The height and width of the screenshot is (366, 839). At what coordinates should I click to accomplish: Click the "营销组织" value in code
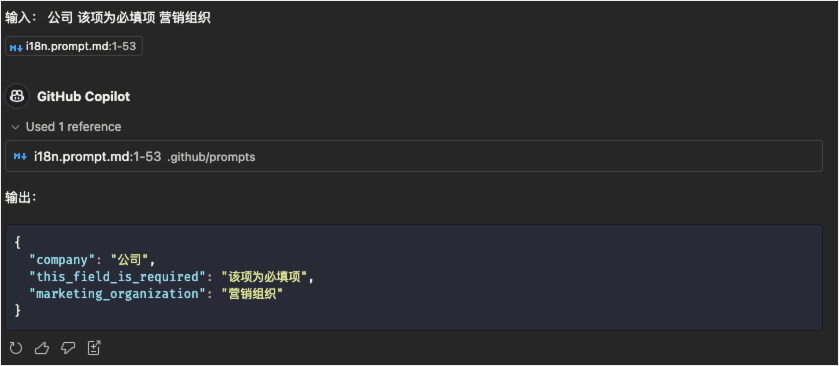pos(251,294)
